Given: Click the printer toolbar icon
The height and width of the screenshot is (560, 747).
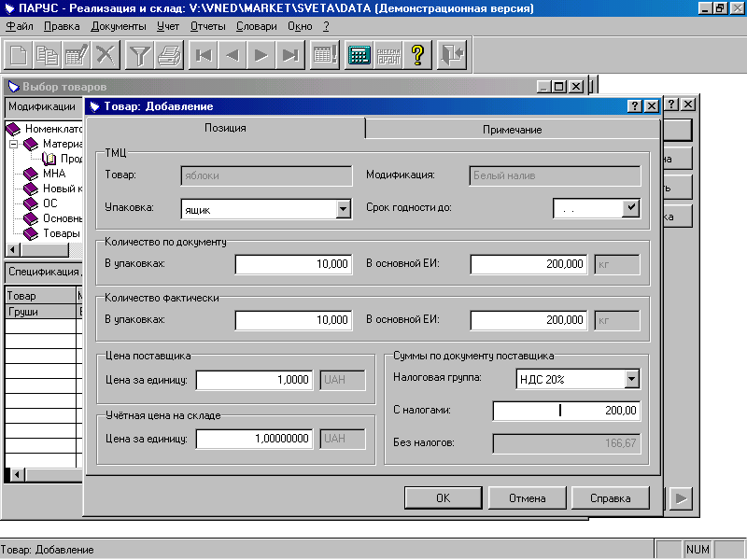Looking at the screenshot, I should click(169, 55).
